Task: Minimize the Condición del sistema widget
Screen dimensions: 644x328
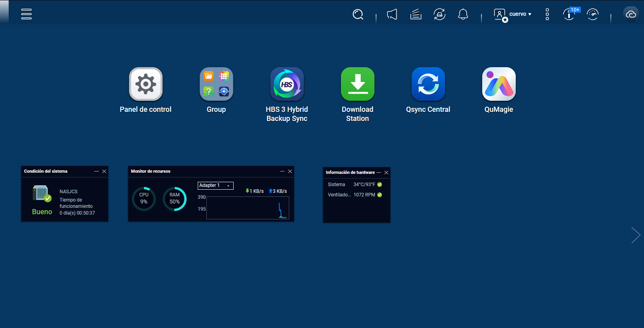Action: point(96,172)
